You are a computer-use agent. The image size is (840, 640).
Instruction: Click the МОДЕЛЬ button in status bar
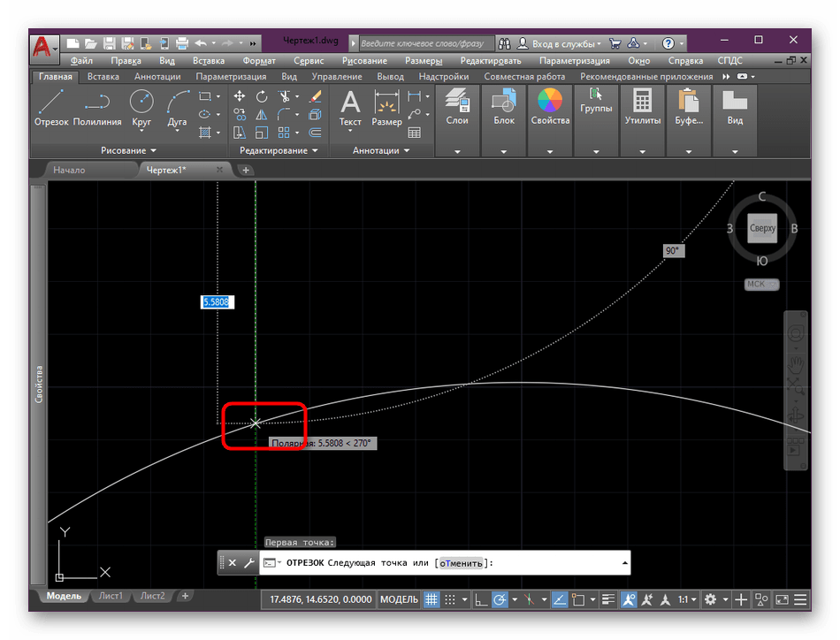click(x=399, y=599)
